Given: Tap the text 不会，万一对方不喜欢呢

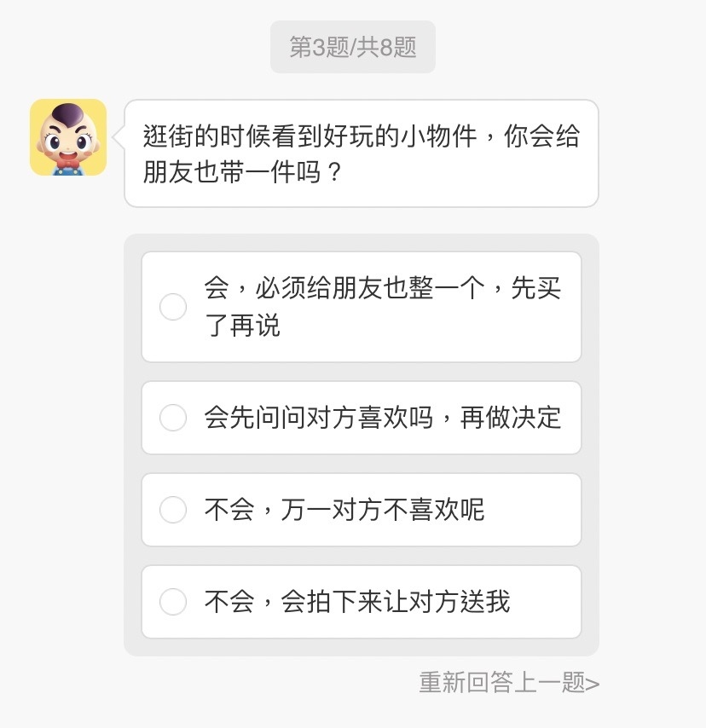Looking at the screenshot, I should 344,510.
